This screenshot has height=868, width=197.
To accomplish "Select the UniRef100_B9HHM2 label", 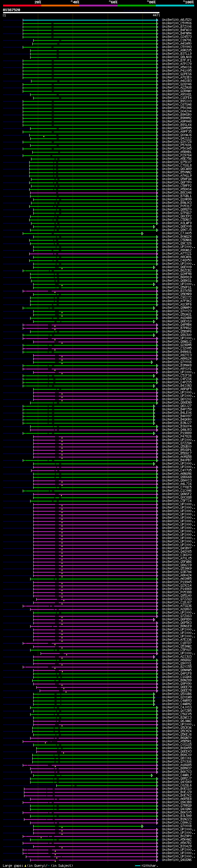I will pyautogui.click(x=177, y=118).
